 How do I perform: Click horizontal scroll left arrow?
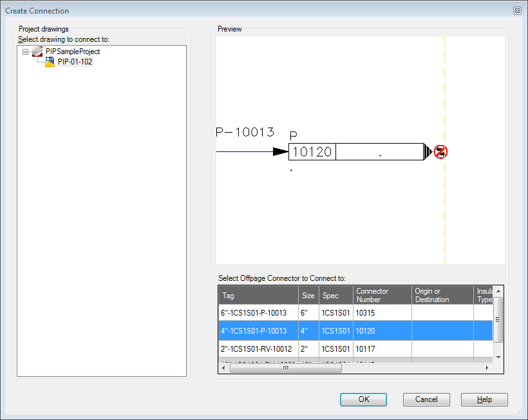[x=224, y=368]
